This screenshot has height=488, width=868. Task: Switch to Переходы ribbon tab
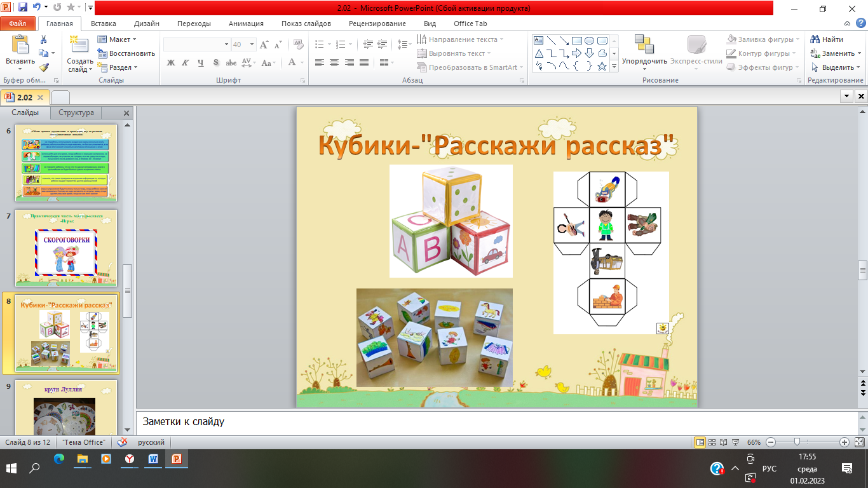pos(194,24)
